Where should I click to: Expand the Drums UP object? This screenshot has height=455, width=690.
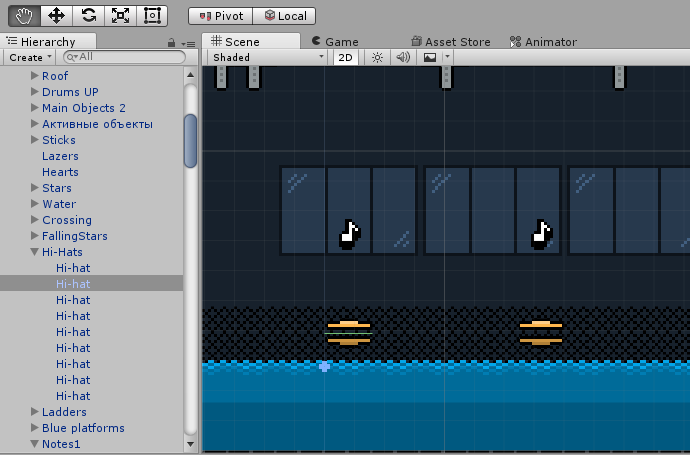pyautogui.click(x=35, y=92)
